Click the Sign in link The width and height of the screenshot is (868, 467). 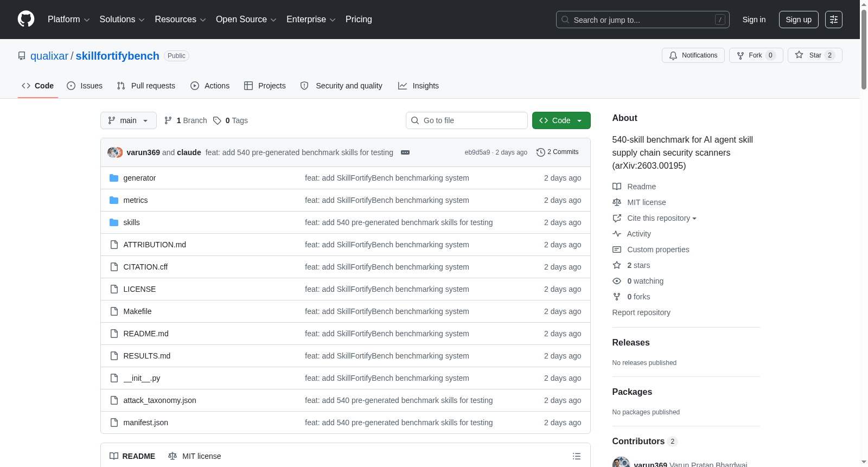coord(754,20)
